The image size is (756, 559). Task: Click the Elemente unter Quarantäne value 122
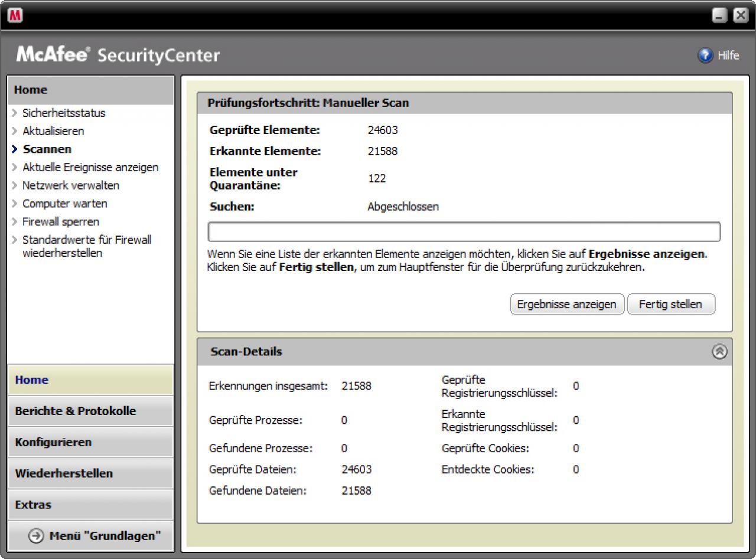[x=377, y=178]
